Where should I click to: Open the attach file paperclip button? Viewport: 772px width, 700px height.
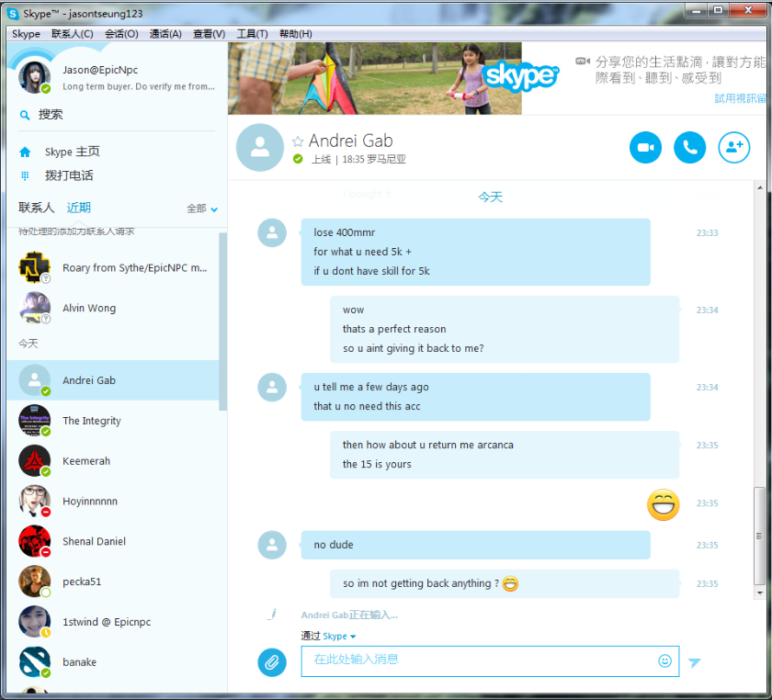pos(272,662)
